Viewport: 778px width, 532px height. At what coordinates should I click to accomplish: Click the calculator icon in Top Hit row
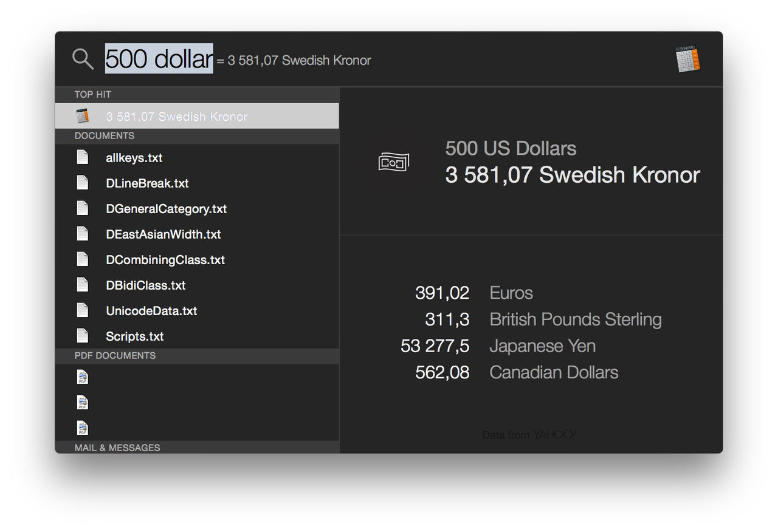point(83,116)
